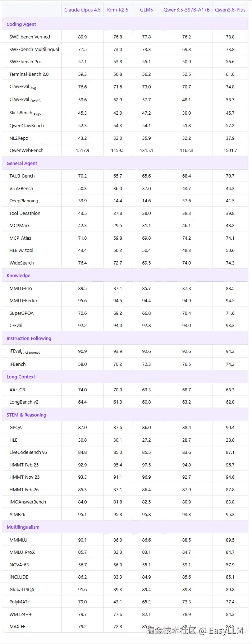Click the IMOAnswerBench row label

pyautogui.click(x=28, y=502)
